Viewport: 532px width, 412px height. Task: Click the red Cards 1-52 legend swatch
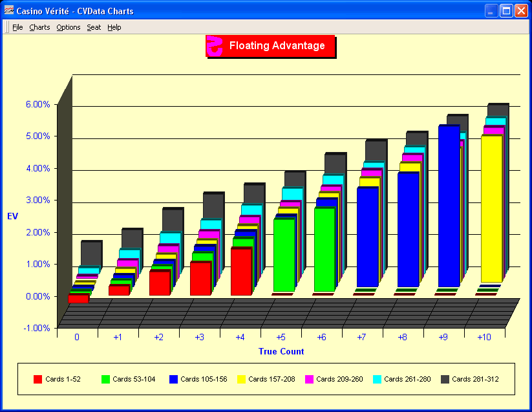37,379
